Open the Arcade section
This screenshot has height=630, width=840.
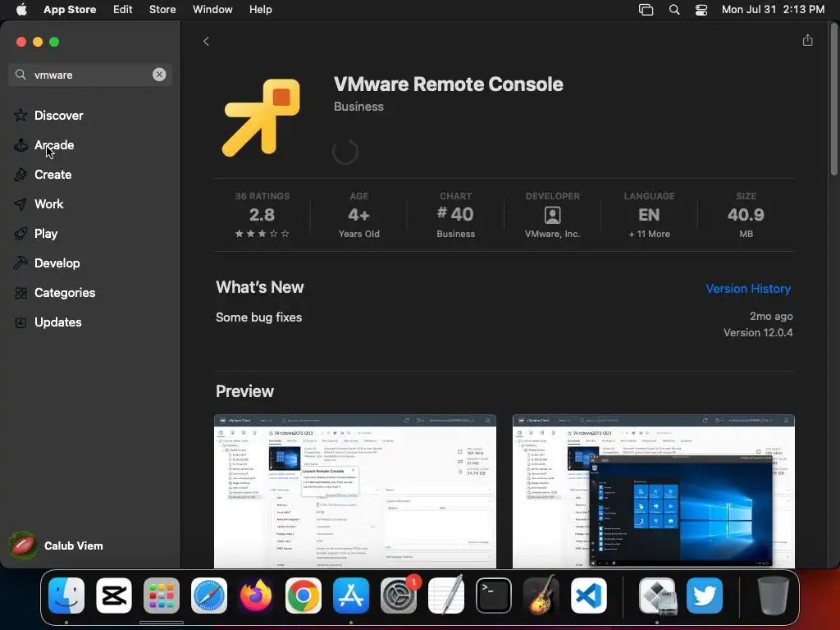54,144
